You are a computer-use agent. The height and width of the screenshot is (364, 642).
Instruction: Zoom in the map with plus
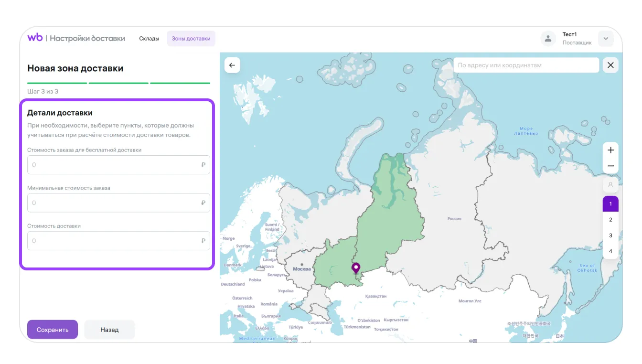tap(610, 150)
